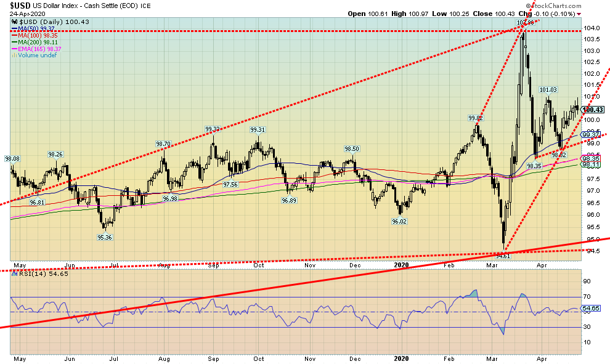This screenshot has height=364, width=610.
Task: Click the 99.33 September high label
Action: (x=213, y=129)
